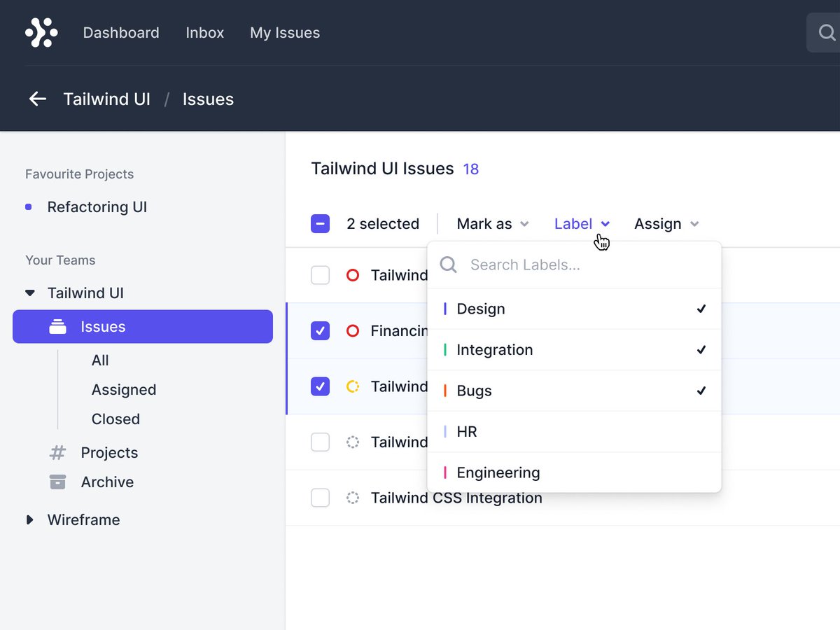Click red status circle on first Tailwind issue
840x630 pixels.
pyautogui.click(x=353, y=275)
